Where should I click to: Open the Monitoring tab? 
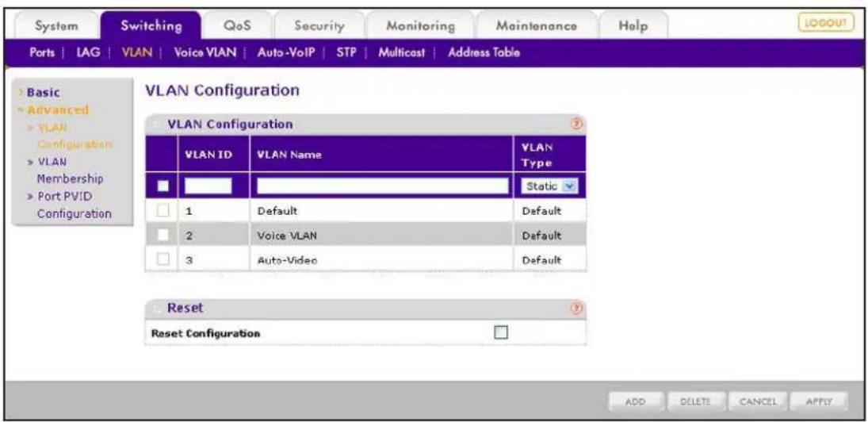click(x=421, y=26)
